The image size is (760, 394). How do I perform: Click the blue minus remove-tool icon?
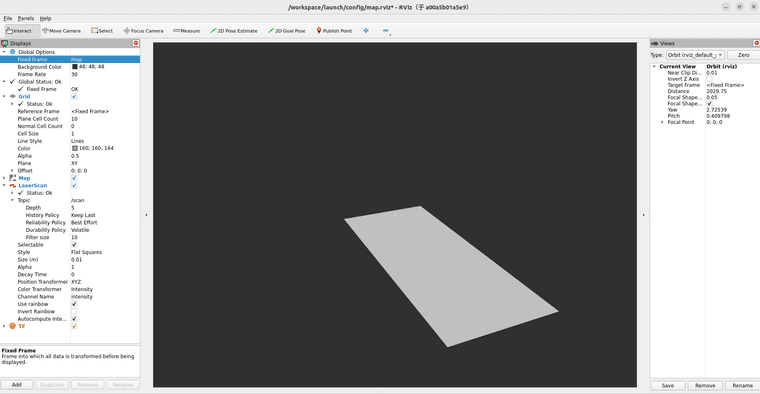click(386, 31)
